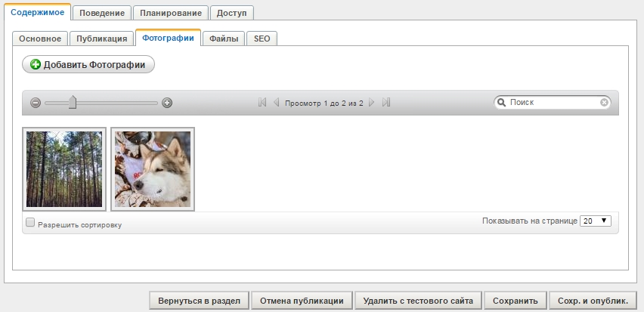Viewport: 644px width, 312px height.
Task: Go to previous page of photos
Action: (x=276, y=102)
